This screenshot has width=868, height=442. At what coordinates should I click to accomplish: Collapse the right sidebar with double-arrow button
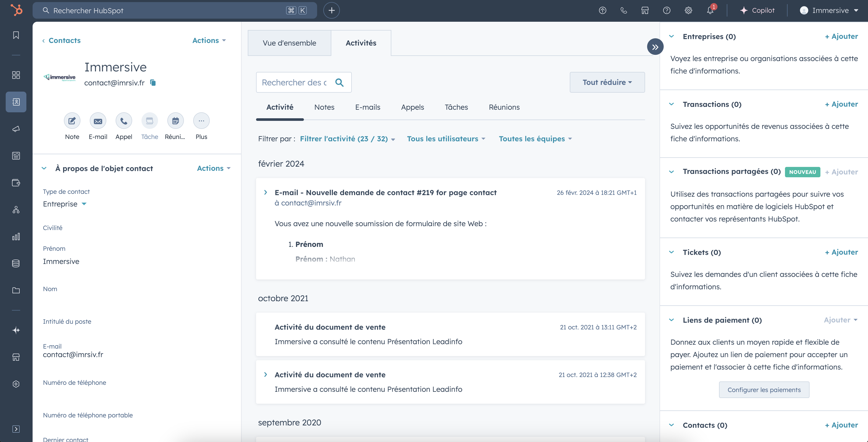[655, 47]
